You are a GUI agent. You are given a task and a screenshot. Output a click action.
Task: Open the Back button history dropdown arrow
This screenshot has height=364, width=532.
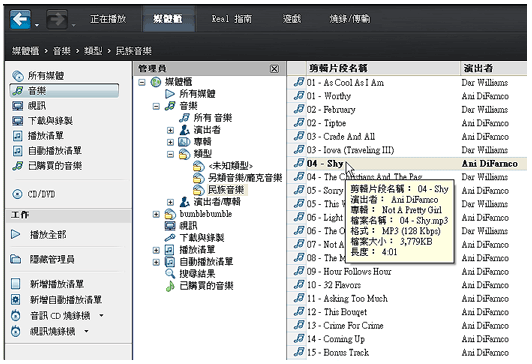[37, 25]
